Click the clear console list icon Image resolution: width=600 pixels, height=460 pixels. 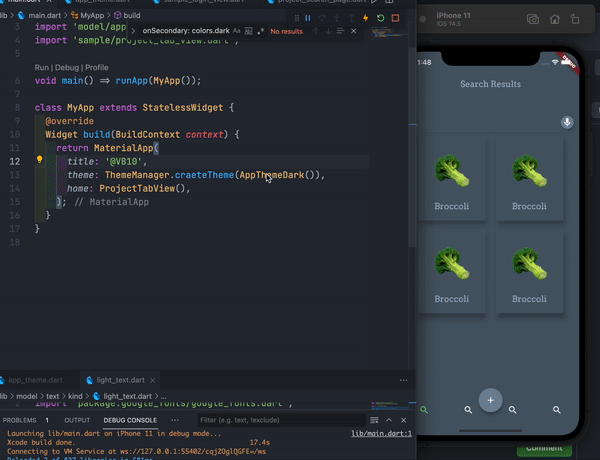374,420
